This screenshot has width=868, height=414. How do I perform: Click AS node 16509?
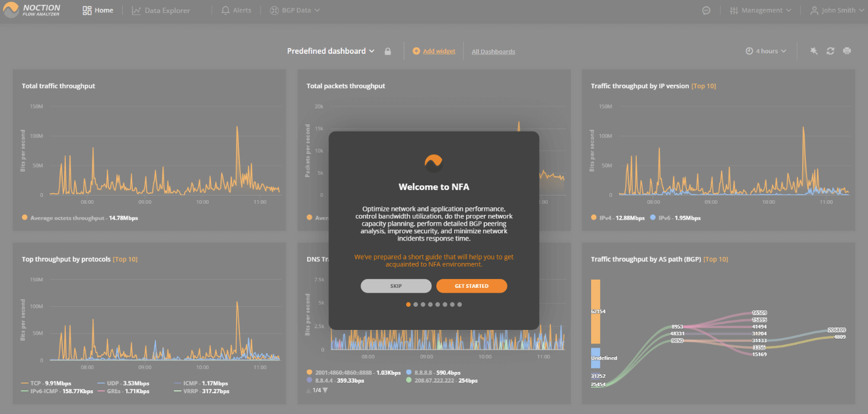tap(759, 313)
